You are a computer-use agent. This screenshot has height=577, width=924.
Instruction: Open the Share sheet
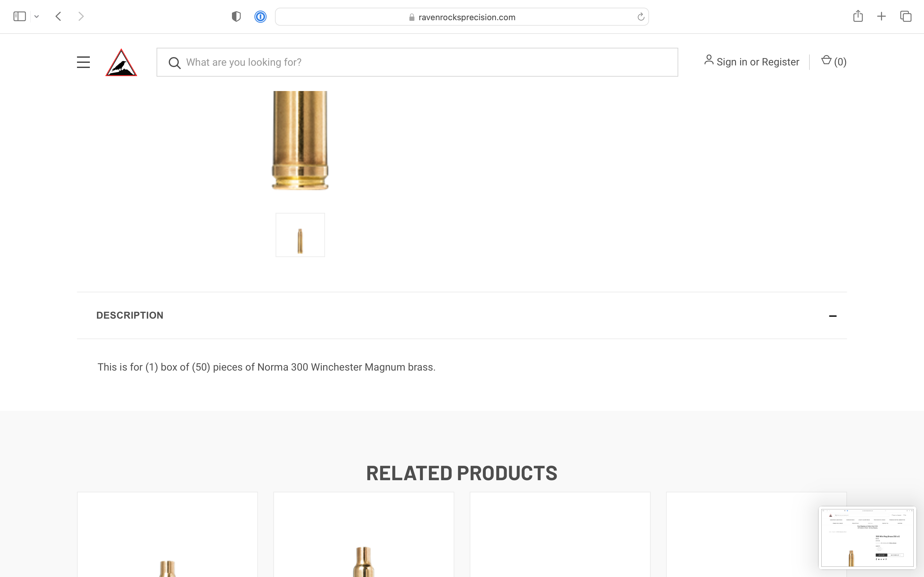(x=858, y=16)
